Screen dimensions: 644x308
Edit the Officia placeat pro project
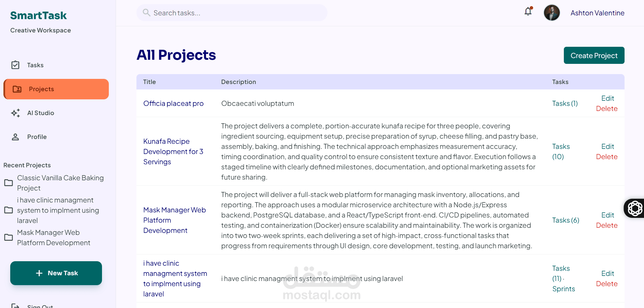point(608,98)
